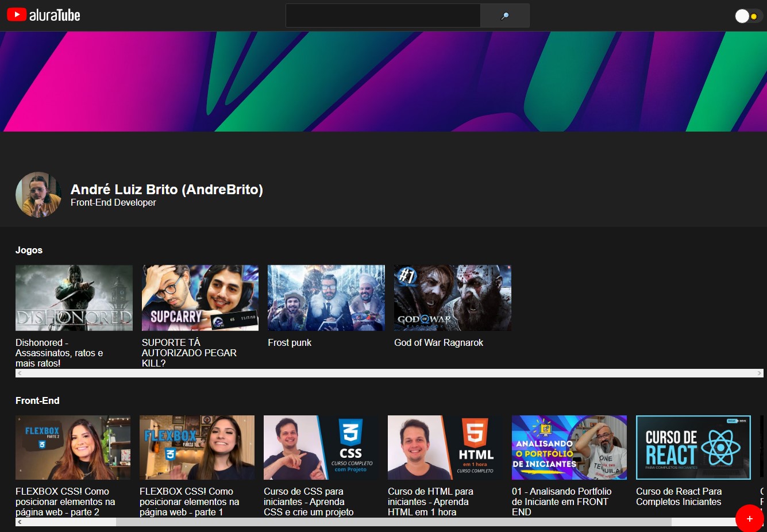Image resolution: width=767 pixels, height=532 pixels.
Task: Click 'Curso de CSS para iniciantes' title
Action: coord(309,502)
